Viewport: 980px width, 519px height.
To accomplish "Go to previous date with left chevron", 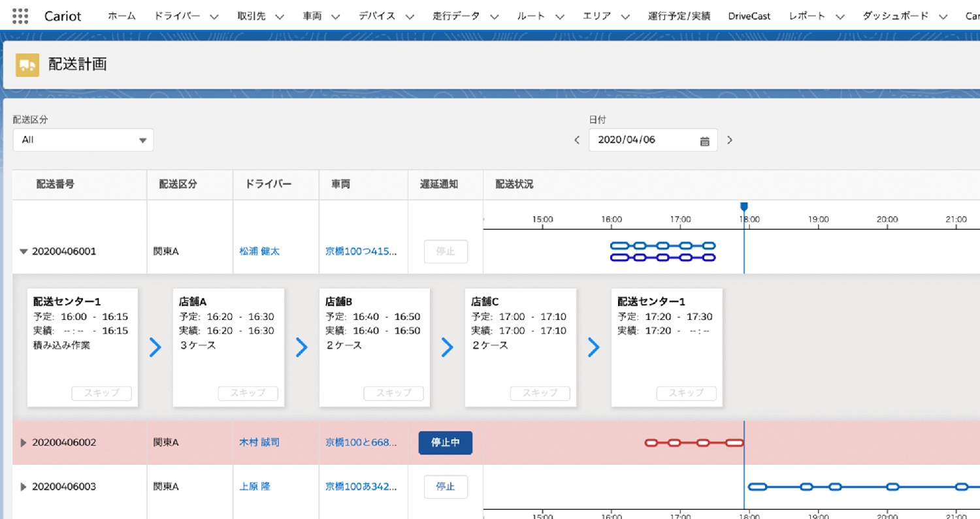I will click(577, 140).
